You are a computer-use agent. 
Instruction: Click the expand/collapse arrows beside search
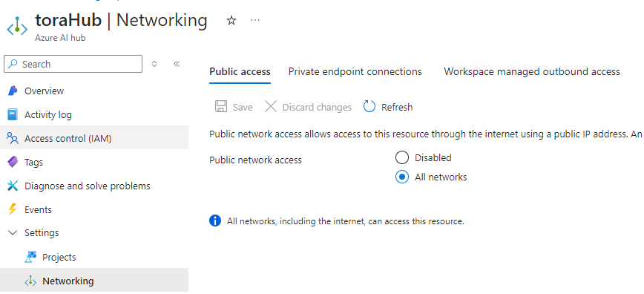[154, 64]
